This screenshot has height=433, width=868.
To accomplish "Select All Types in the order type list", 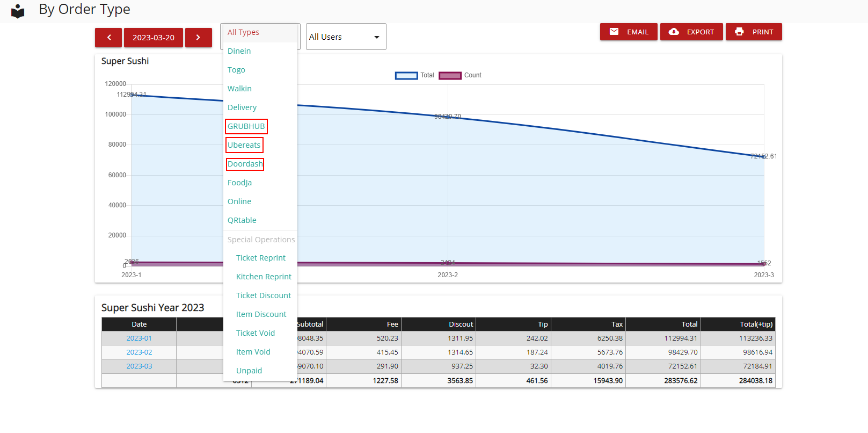I will tap(243, 32).
